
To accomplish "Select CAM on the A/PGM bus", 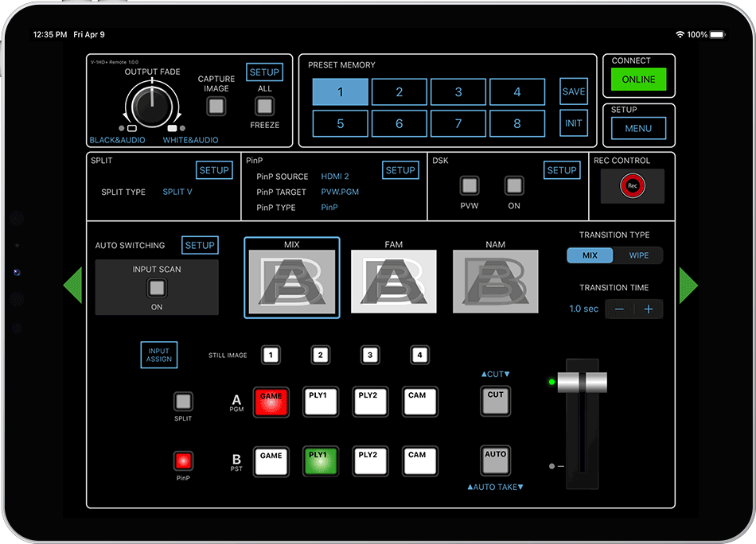I will [419, 402].
